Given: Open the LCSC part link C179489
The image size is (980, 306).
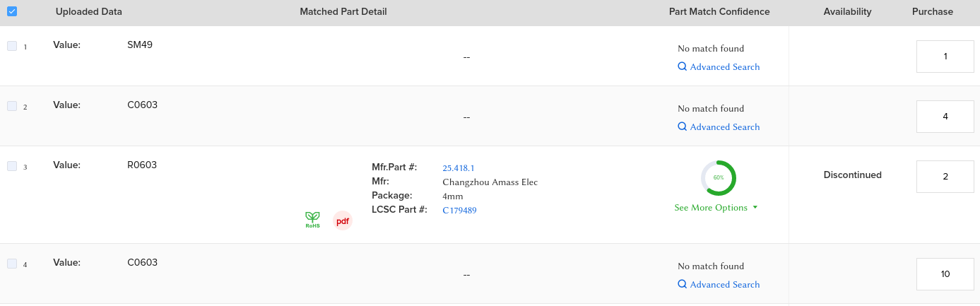Looking at the screenshot, I should pyautogui.click(x=459, y=210).
